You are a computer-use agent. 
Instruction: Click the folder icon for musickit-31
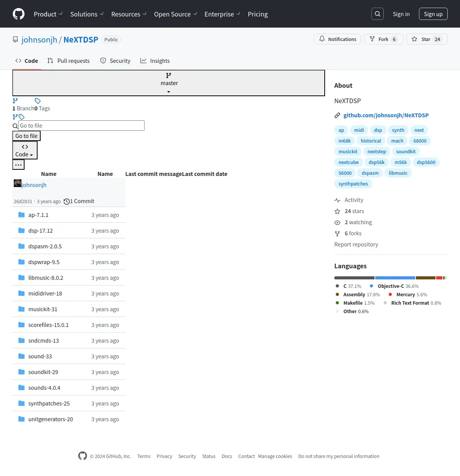click(21, 309)
